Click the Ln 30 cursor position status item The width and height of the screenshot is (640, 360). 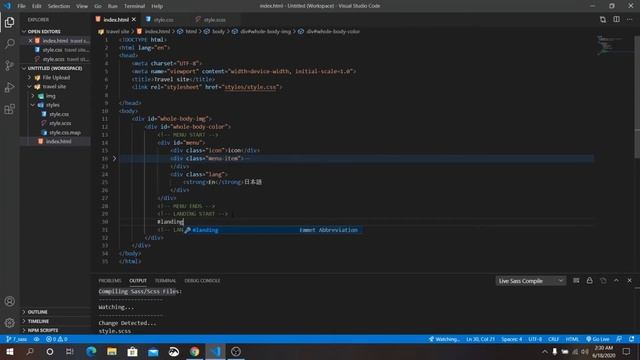coord(480,339)
